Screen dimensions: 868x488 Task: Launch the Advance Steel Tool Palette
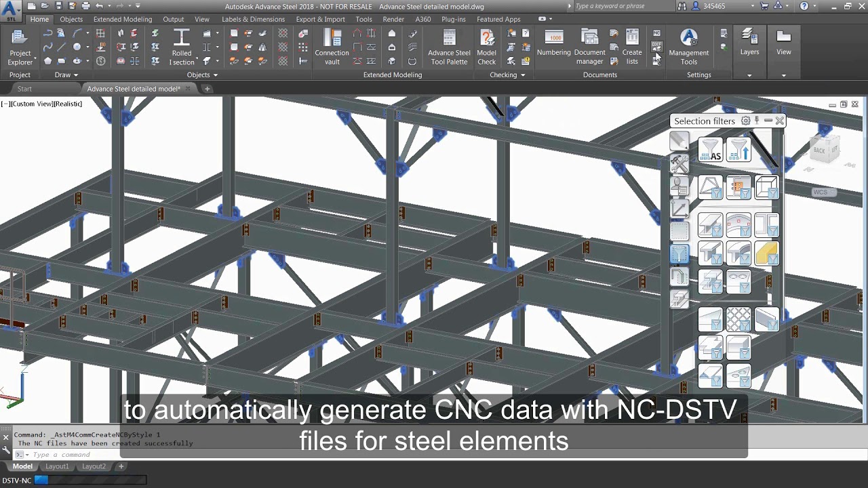[448, 45]
